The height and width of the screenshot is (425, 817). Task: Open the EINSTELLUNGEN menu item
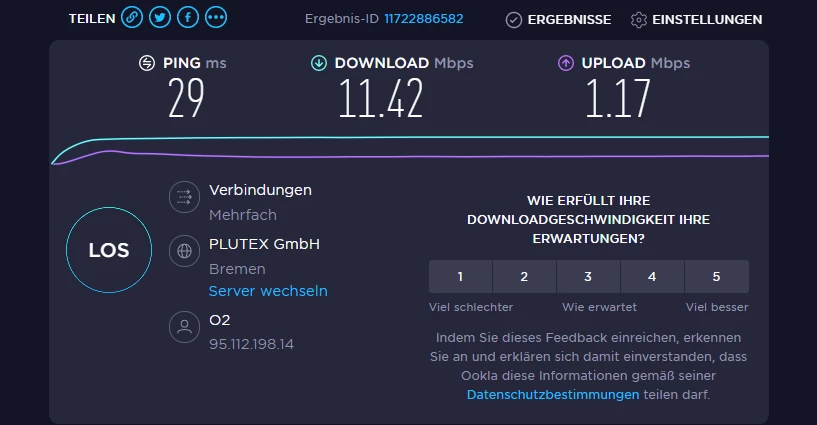tap(707, 19)
